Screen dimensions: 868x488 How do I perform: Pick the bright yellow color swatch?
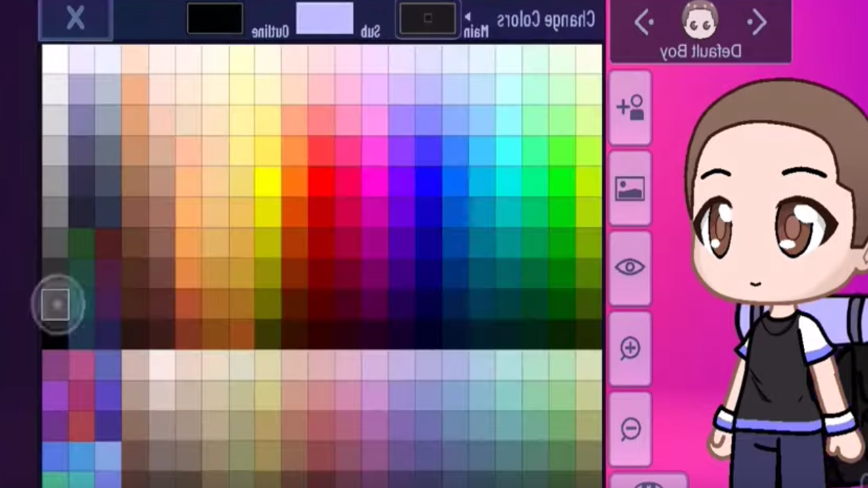tap(268, 182)
